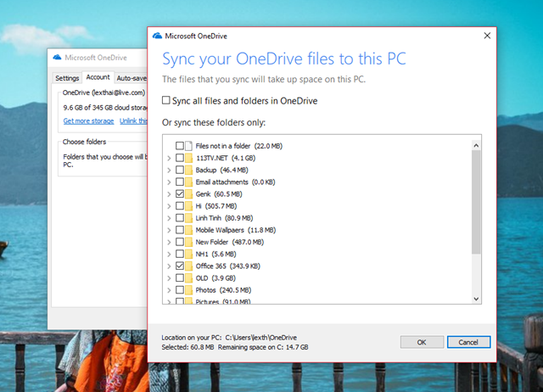
Task: Click the Genk folder icon
Action: coord(188,194)
